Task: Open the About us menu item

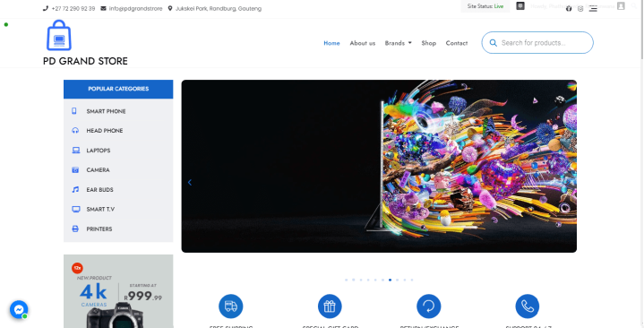Action: coord(362,43)
